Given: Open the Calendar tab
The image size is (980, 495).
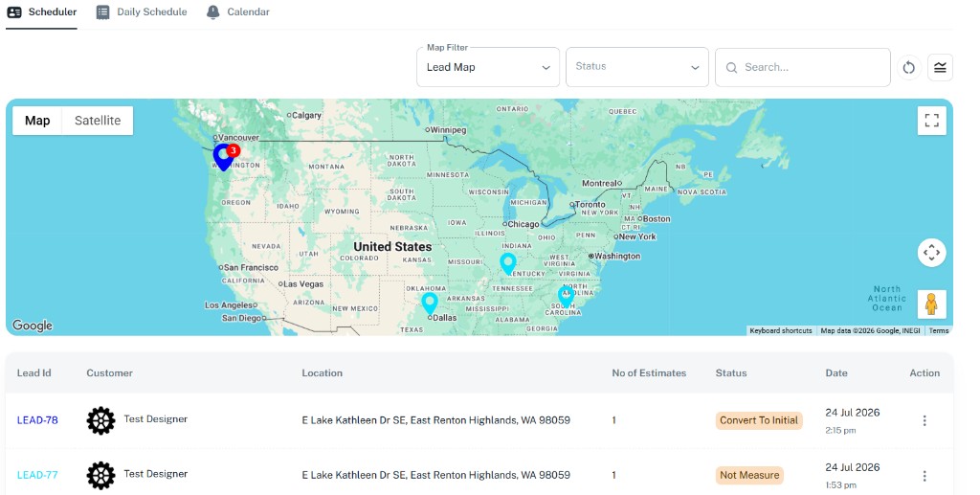Looking at the screenshot, I should pyautogui.click(x=238, y=11).
